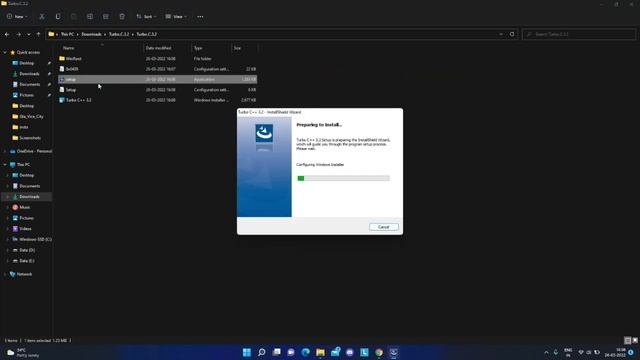Expand the OneDrive - Personal node
Image resolution: width=640 pixels, height=360 pixels.
[x=5, y=151]
